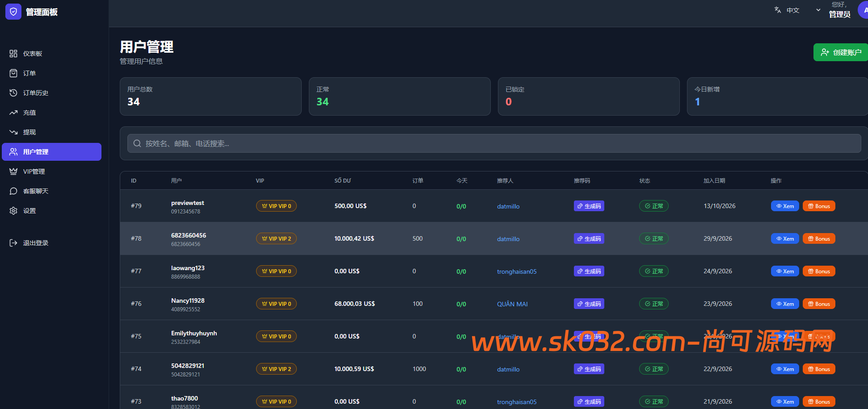Click the 设置 gear icon
Image resolution: width=868 pixels, height=409 pixels.
click(x=13, y=211)
